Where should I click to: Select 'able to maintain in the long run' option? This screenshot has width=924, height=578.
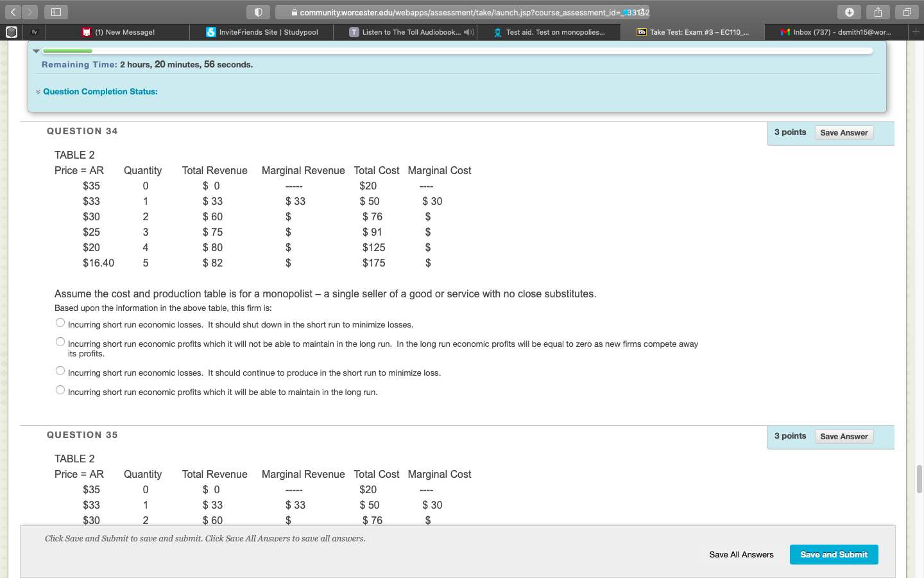(x=60, y=390)
